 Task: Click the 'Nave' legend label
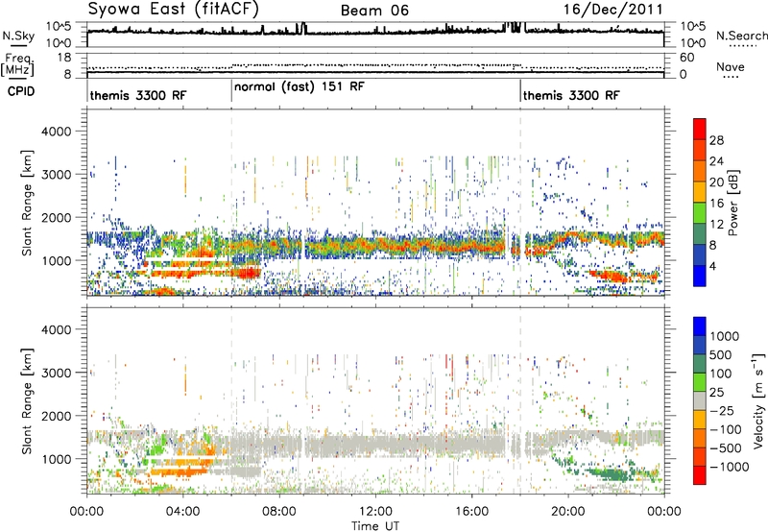click(x=731, y=66)
